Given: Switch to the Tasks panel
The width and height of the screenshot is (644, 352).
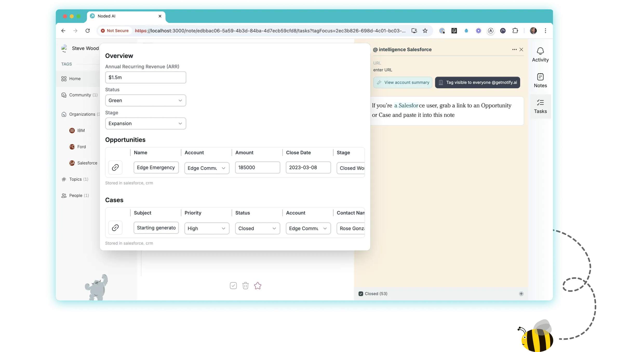Looking at the screenshot, I should pos(540,106).
